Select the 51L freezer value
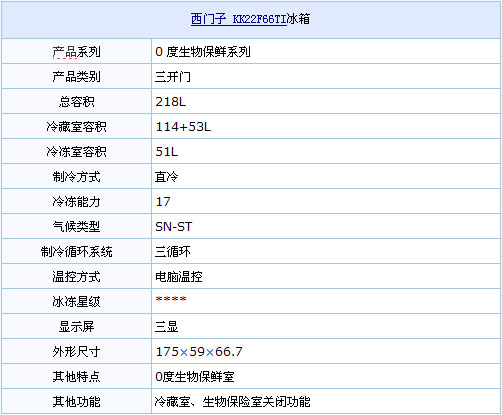The image size is (502, 415). (x=167, y=152)
